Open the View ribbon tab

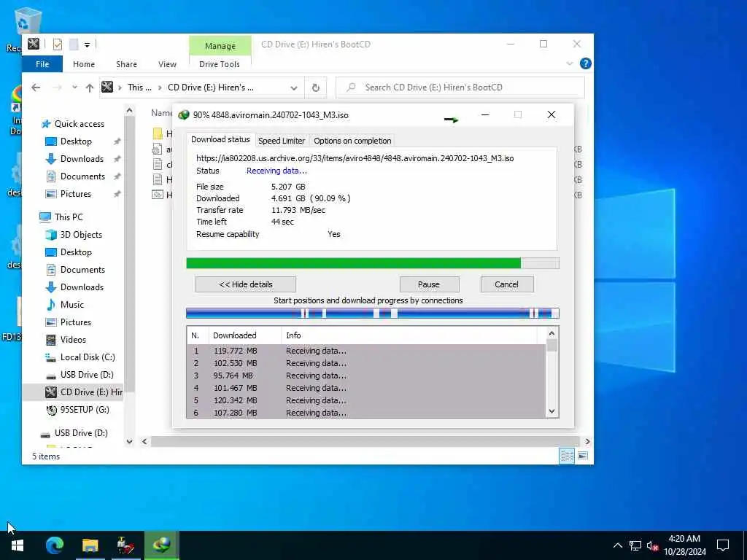(167, 64)
